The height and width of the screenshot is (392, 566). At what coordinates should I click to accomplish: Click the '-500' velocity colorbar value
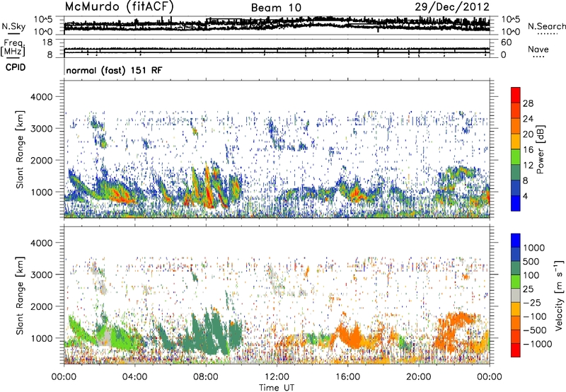tap(536, 330)
